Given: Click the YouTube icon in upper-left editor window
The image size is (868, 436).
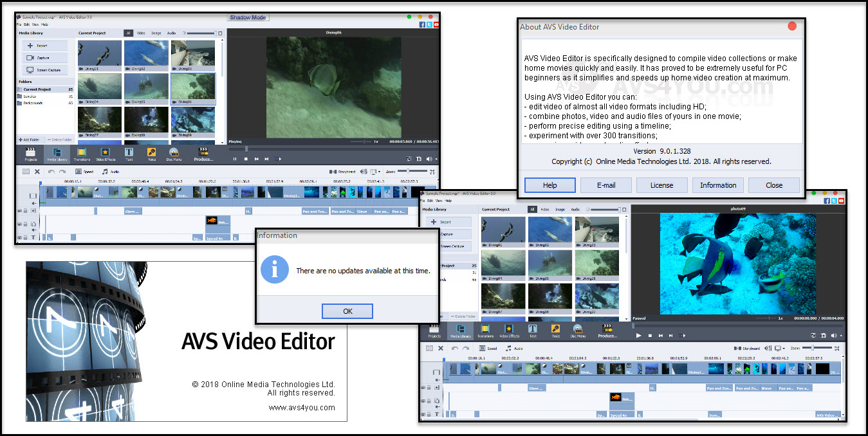Looking at the screenshot, I should [436, 24].
